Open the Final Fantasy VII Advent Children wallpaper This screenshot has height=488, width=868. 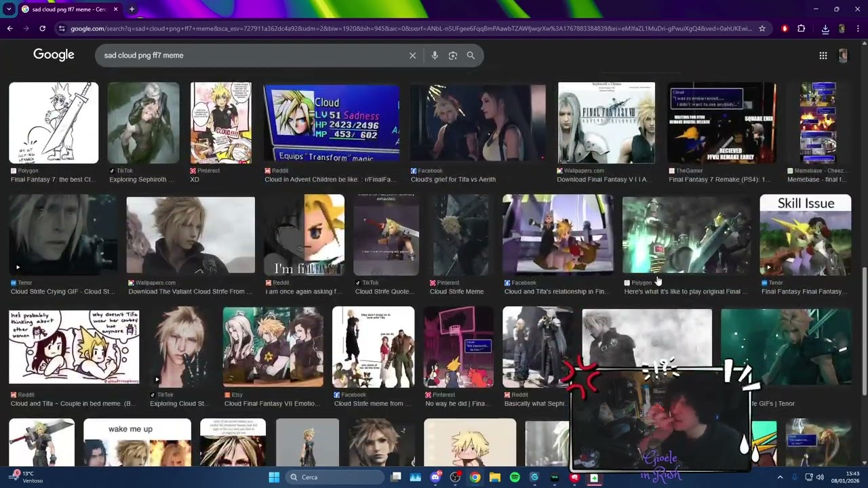coord(606,123)
